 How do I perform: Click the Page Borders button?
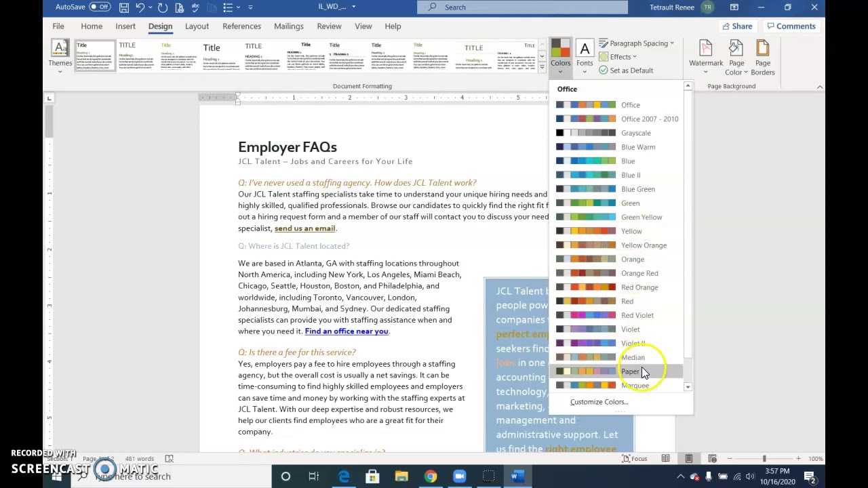(762, 57)
